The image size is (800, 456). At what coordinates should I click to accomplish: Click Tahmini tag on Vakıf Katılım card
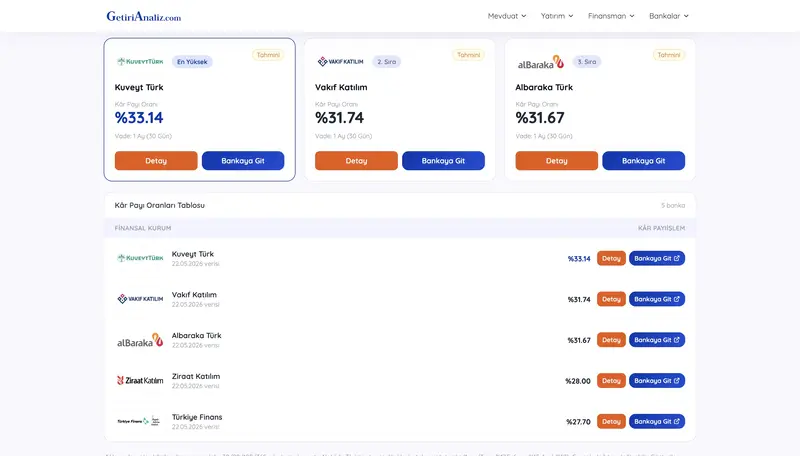tap(468, 55)
